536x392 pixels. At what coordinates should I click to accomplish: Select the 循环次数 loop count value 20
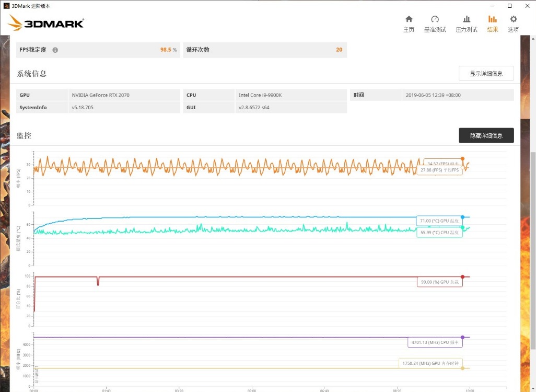point(339,50)
